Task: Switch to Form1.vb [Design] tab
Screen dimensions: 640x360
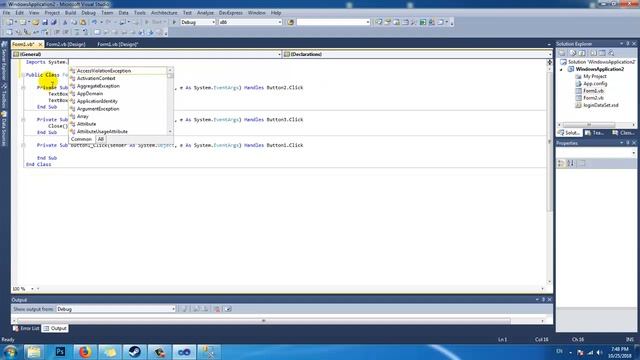Action: pyautogui.click(x=118, y=44)
